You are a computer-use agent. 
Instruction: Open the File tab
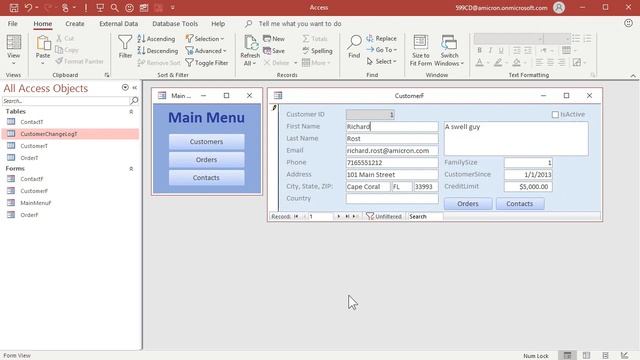(13, 24)
